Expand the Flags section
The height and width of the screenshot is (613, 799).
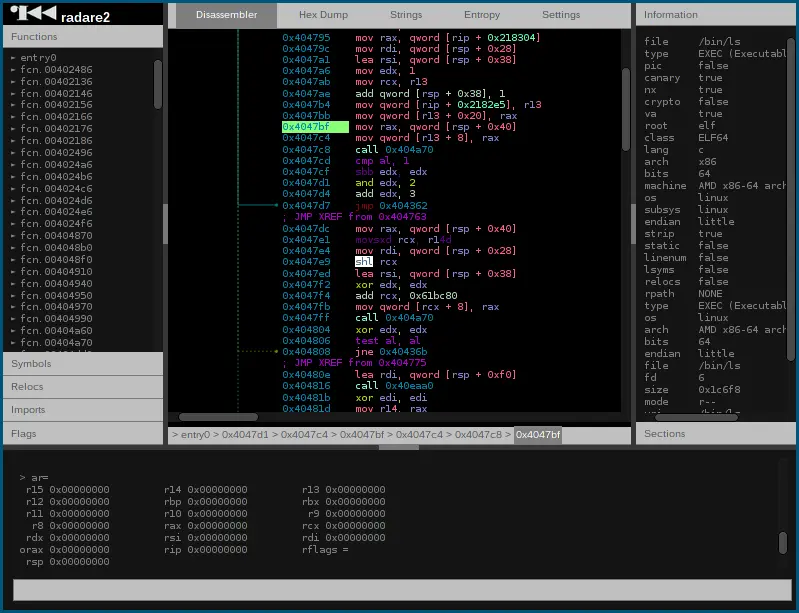click(83, 434)
